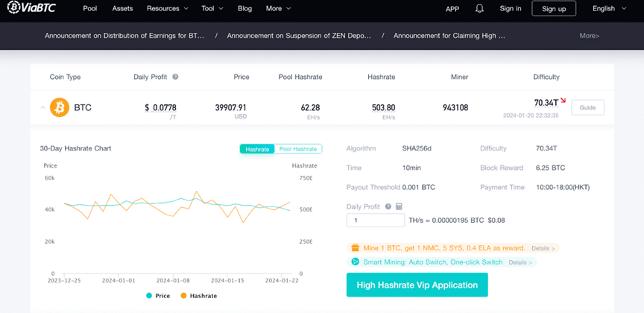This screenshot has width=644, height=313.
Task: Click the Bitcoin coin icon
Action: [x=59, y=107]
